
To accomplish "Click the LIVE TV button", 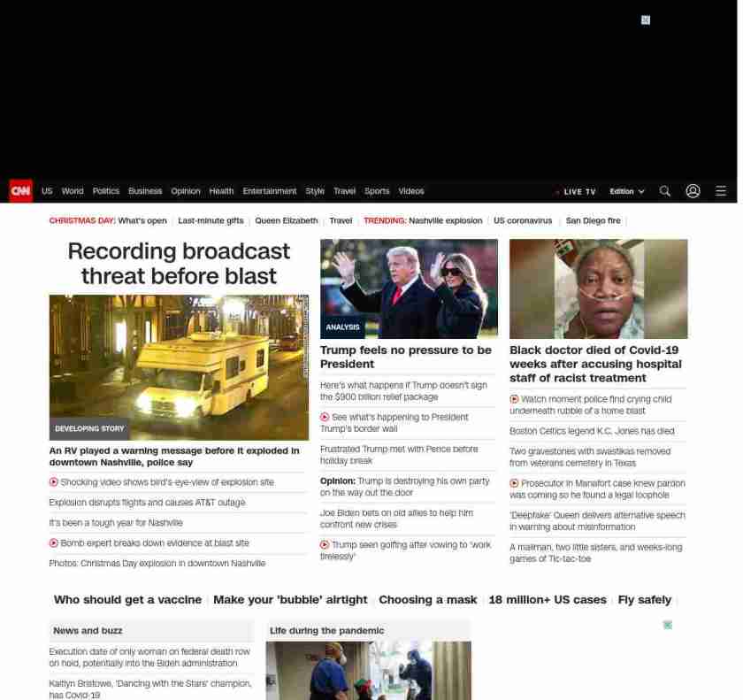I will pos(576,191).
